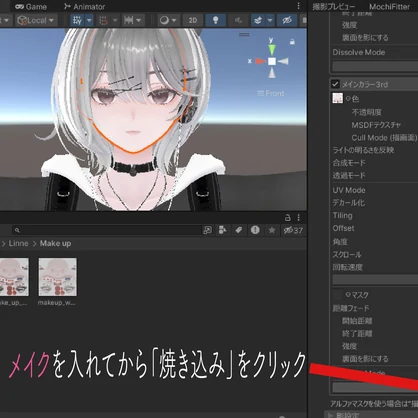This screenshot has height=418, width=418.
Task: Toggle scene effects (skybox/fog) icon
Action: point(258,20)
